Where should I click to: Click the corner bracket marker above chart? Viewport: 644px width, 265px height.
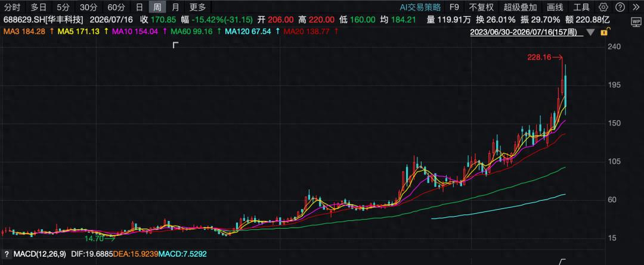(176, 45)
